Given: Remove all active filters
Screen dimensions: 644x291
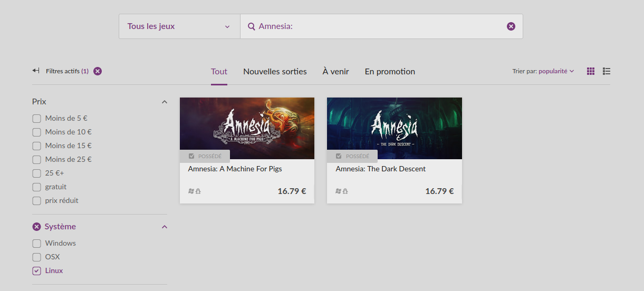Looking at the screenshot, I should 98,71.
